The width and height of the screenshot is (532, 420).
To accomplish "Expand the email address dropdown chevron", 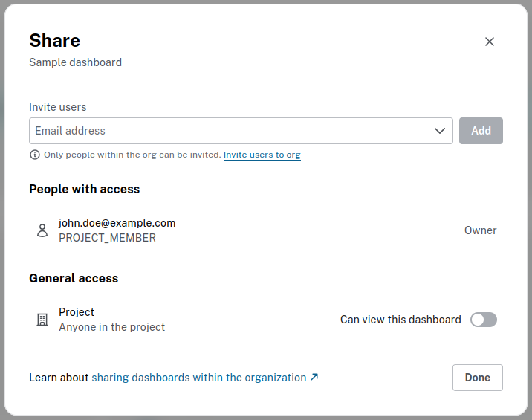I will [439, 131].
